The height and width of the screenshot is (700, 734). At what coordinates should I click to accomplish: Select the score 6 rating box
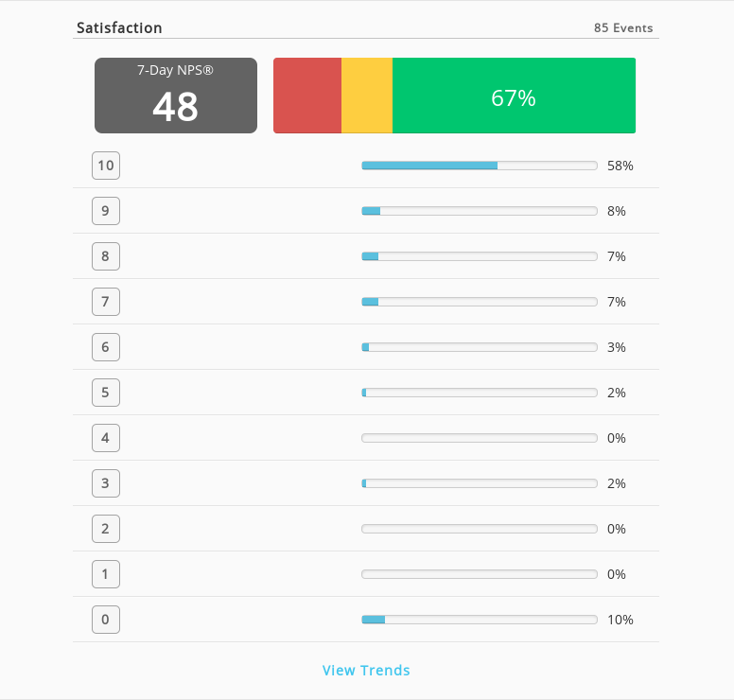[106, 347]
